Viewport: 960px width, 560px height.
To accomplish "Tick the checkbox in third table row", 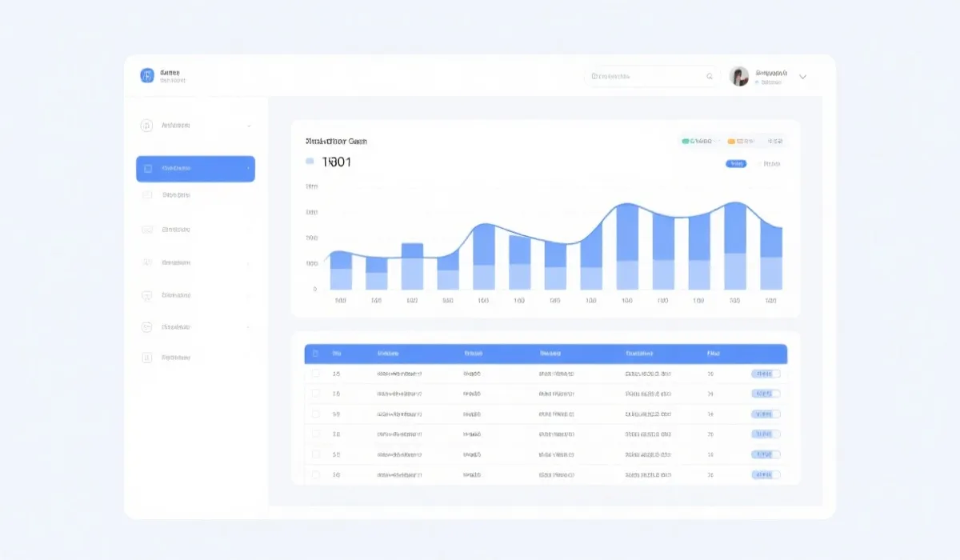I will 315,414.
